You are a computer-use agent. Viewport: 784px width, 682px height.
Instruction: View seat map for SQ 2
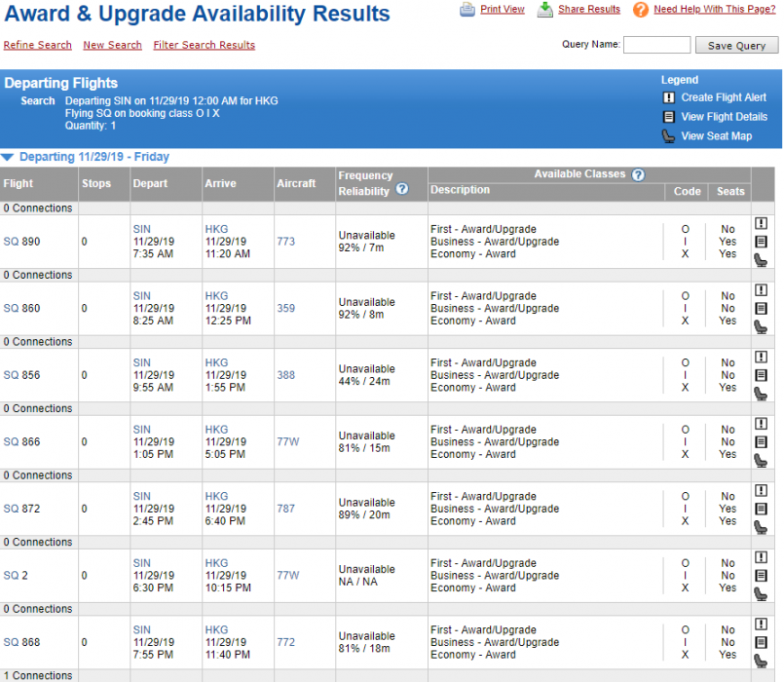762,594
